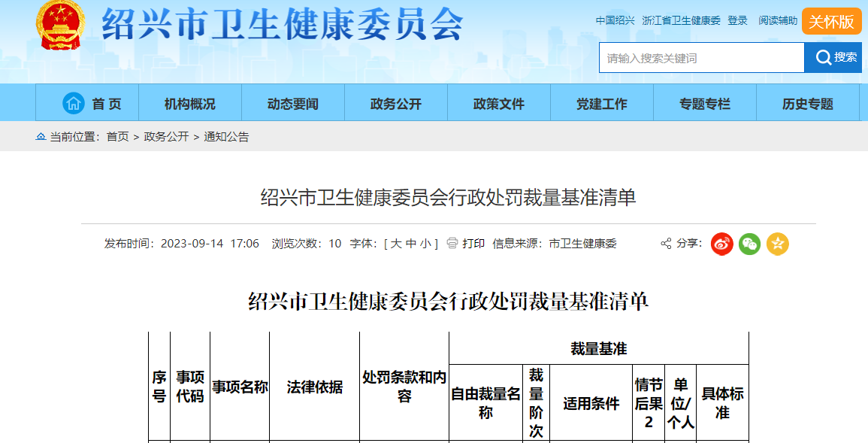
Task: Click the magnifier search button
Action: pyautogui.click(x=833, y=58)
